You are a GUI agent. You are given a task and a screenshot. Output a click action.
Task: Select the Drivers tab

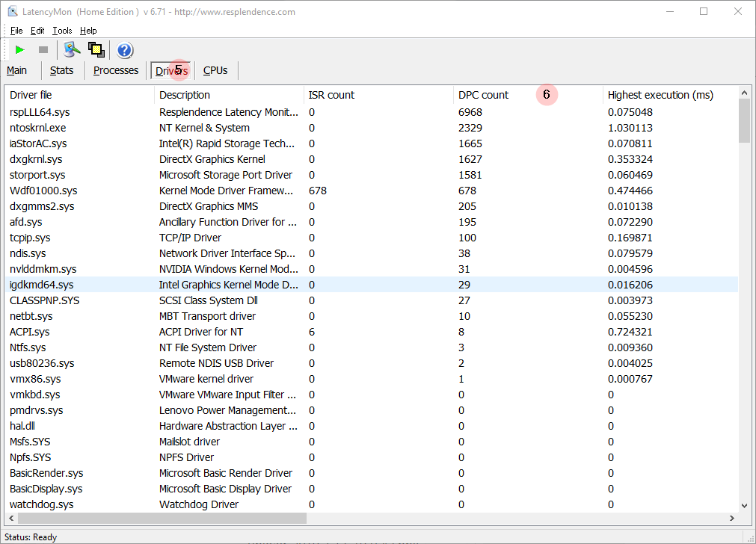click(x=170, y=71)
